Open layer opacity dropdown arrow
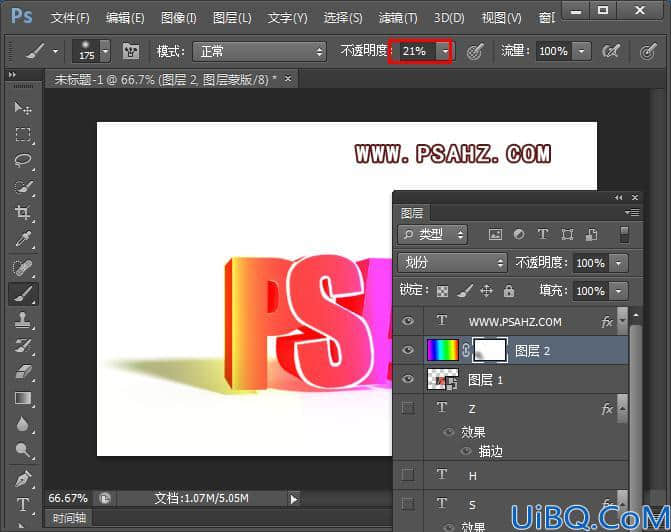Screen dimensions: 671x532 (619, 263)
